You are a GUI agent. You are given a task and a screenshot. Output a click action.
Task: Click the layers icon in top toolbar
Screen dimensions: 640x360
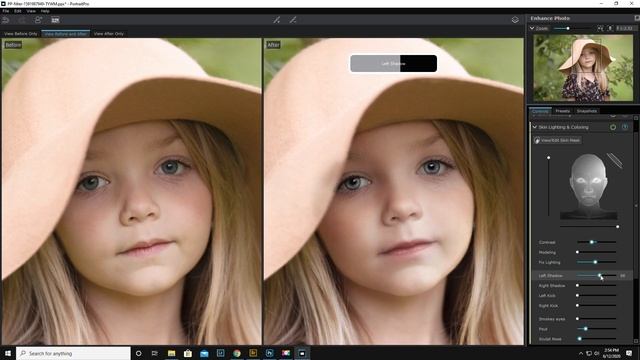pyautogui.click(x=515, y=20)
